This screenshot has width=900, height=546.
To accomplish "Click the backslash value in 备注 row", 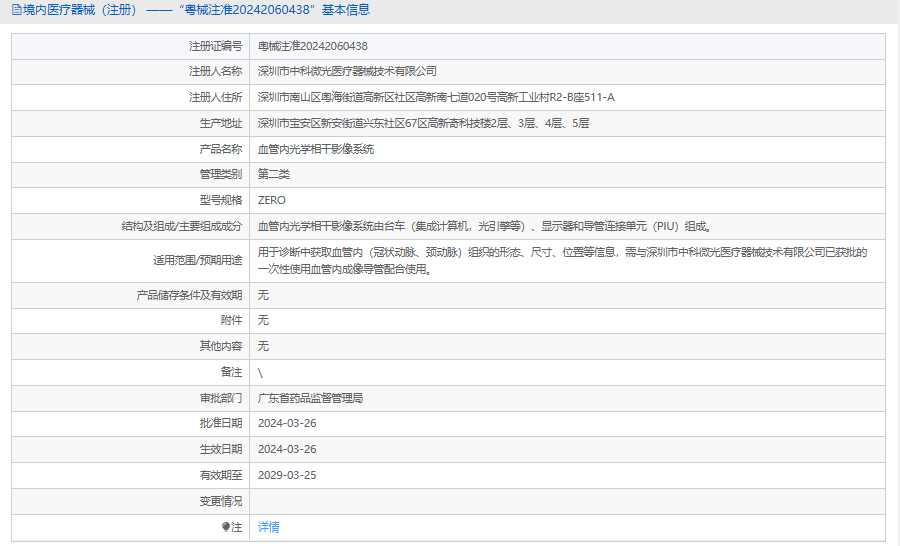I will tap(260, 373).
